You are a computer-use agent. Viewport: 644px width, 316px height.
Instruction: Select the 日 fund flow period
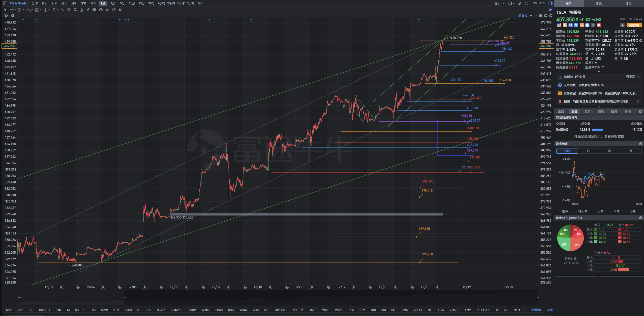tap(588, 151)
